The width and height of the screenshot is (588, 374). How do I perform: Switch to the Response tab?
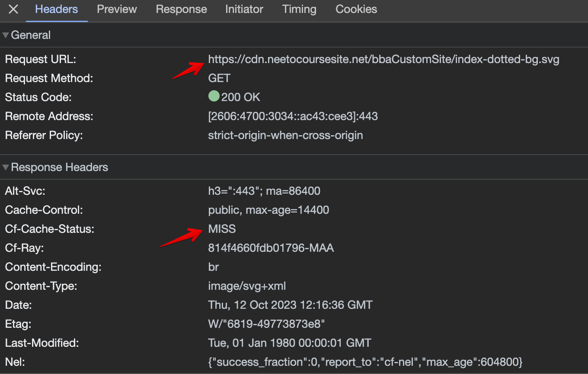coord(181,10)
